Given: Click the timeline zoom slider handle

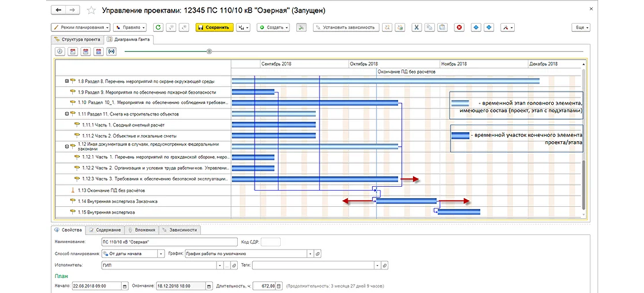Looking at the screenshot, I should tap(209, 52).
